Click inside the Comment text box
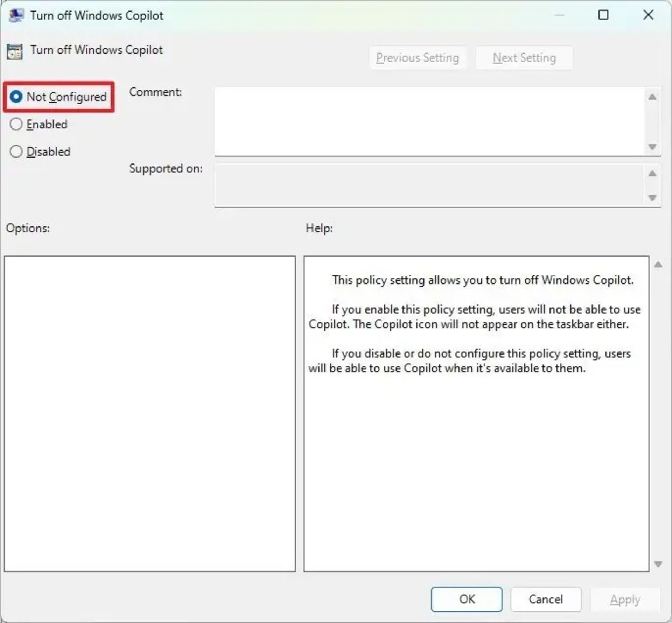672x623 pixels. 429,121
